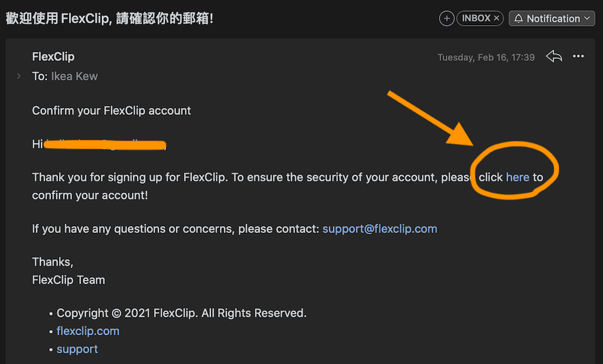Click the support@flexclip.com email link
The image size is (603, 364).
[379, 228]
